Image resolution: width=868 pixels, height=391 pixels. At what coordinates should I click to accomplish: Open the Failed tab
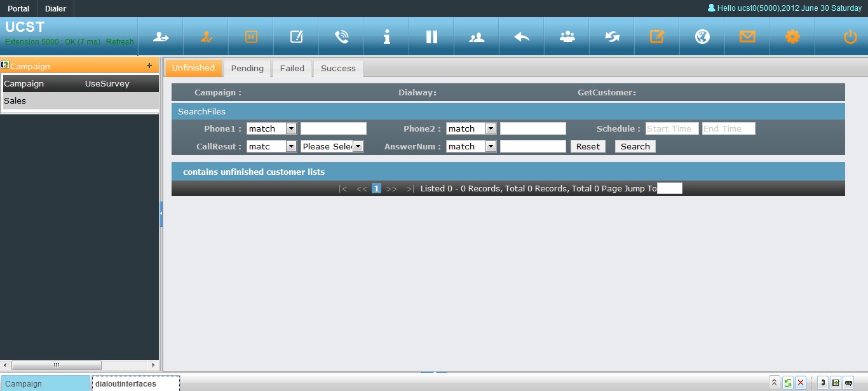coord(292,69)
